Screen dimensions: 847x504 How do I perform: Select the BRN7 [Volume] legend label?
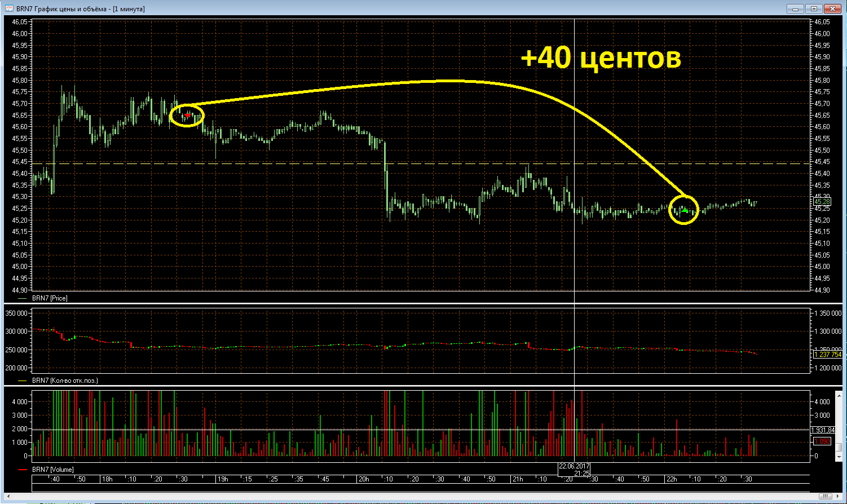[52, 470]
